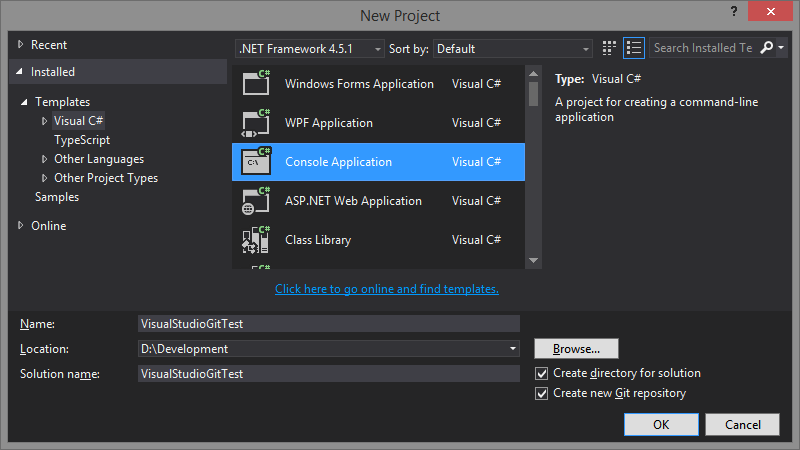The height and width of the screenshot is (450, 800).
Task: Select Visual C# in the tree
Action: [79, 121]
